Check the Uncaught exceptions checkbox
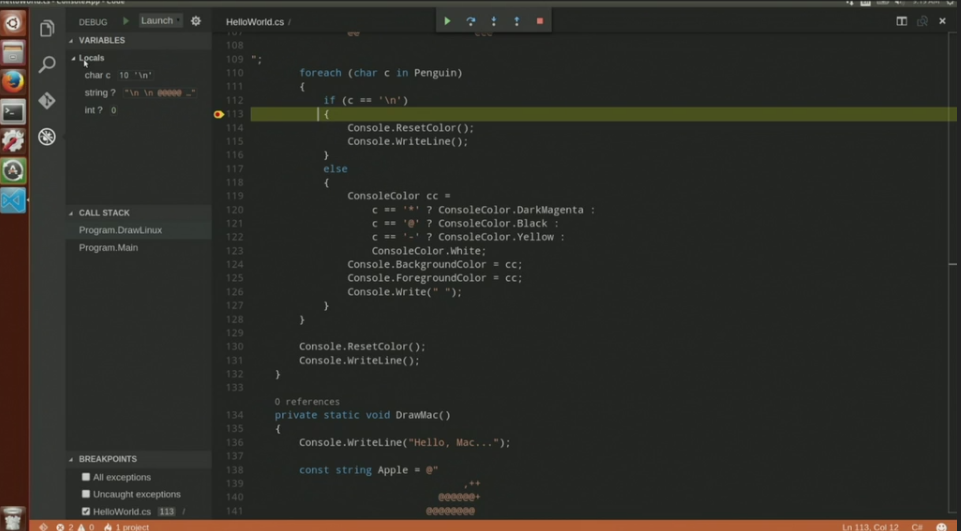961x531 pixels. tap(86, 494)
